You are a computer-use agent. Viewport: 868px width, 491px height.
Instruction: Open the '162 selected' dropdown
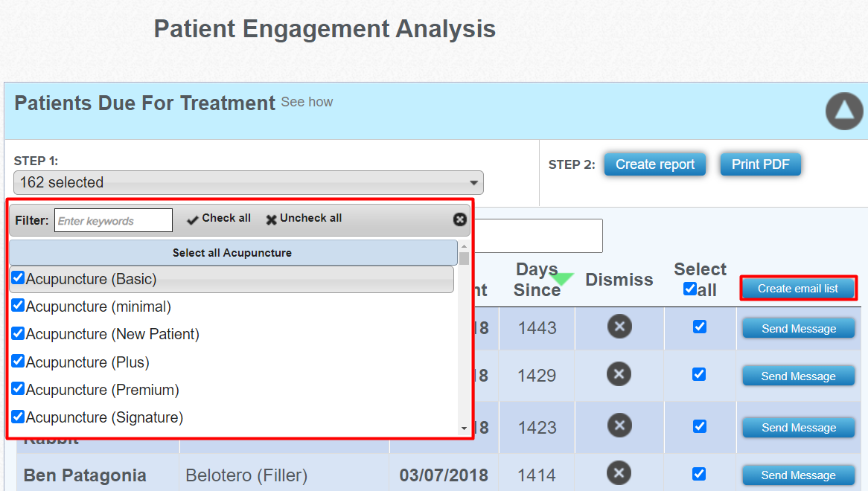click(248, 182)
